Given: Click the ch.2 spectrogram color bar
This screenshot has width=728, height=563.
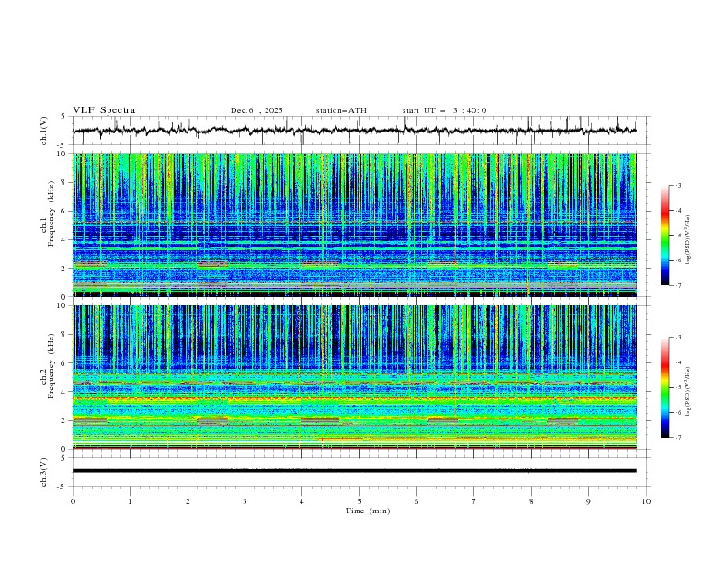Looking at the screenshot, I should 665,387.
